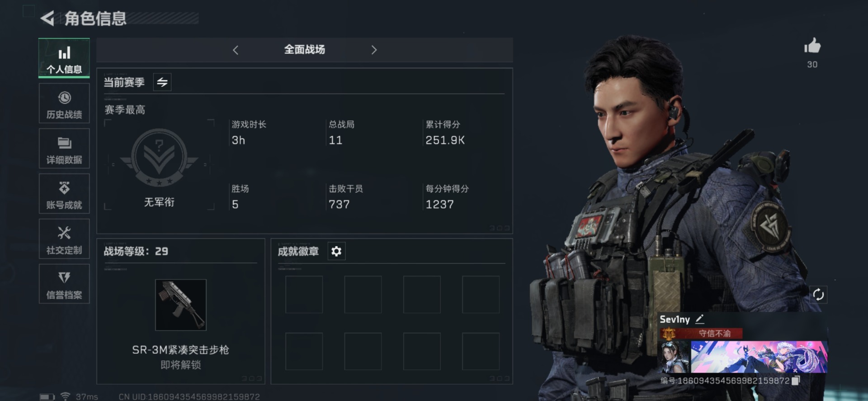Open the 信誉档案 sidebar section
The image size is (868, 401).
[x=64, y=284]
